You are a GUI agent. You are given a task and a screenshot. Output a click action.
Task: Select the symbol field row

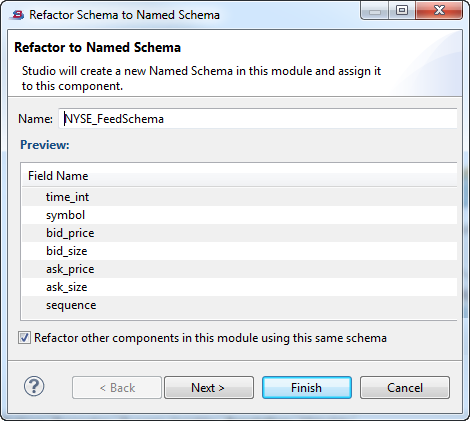(239, 215)
